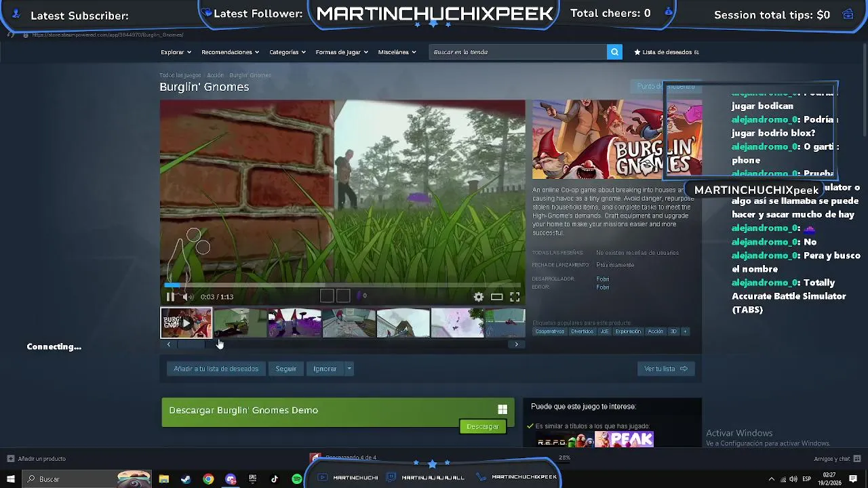Click the green Descargar button
Screen dimensions: 868x488
point(483,426)
